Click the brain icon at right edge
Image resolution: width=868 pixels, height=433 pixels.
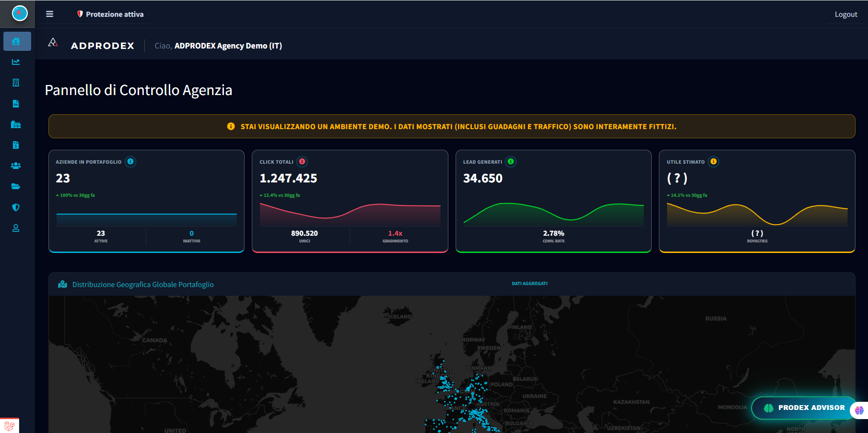coord(859,410)
